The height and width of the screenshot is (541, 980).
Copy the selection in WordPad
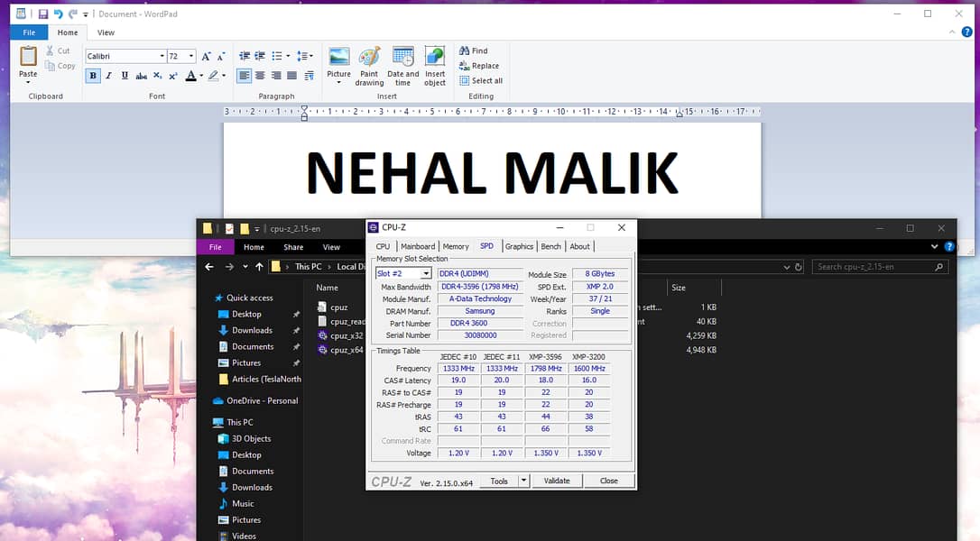[60, 66]
